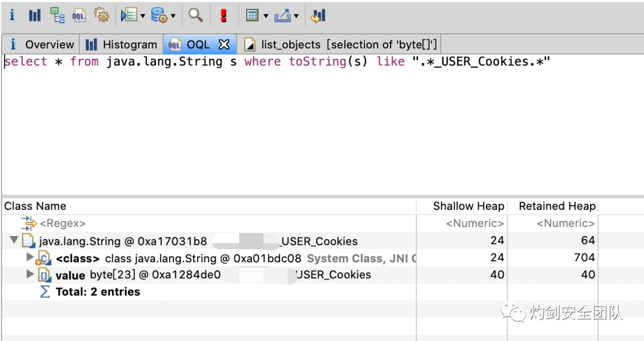Click the class icon on <class> row
Screen dimensions: 644x341
(x=43, y=258)
